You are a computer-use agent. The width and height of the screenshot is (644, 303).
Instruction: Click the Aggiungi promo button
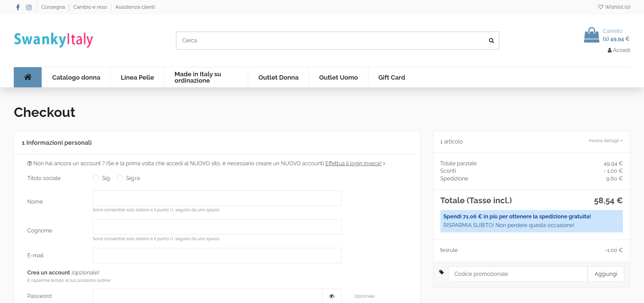[606, 274]
